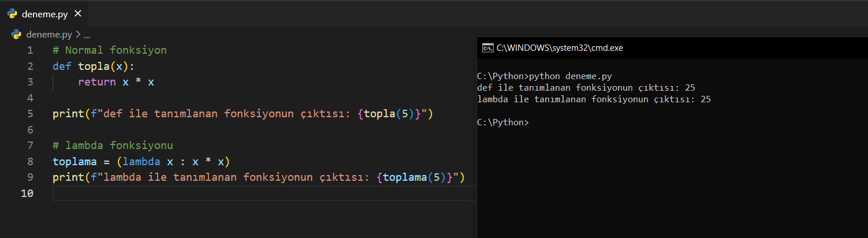
Task: Click the '# lambda fonksiyonu' comment
Action: 113,146
